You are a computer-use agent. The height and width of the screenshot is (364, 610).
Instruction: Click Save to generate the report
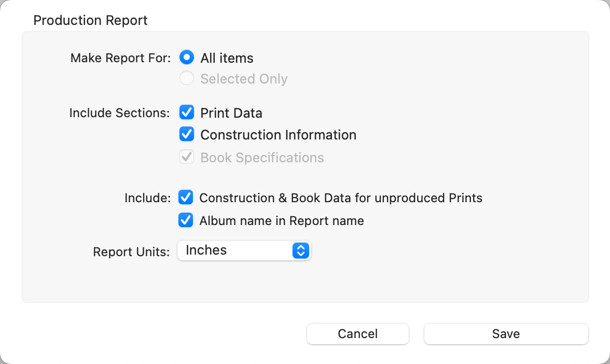[506, 334]
